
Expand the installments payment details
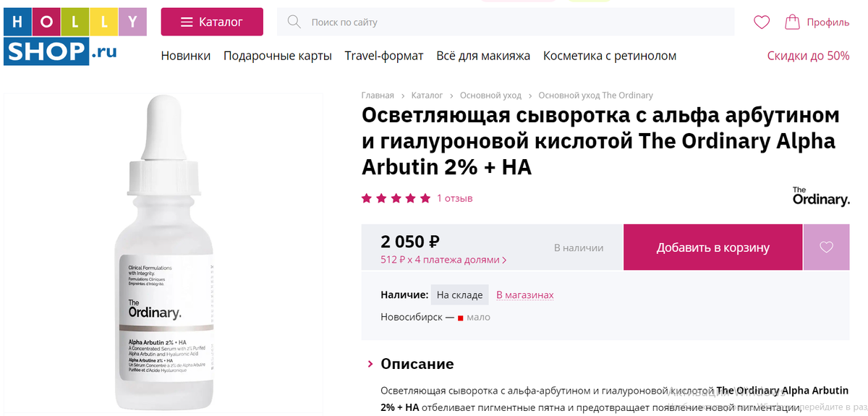(443, 260)
